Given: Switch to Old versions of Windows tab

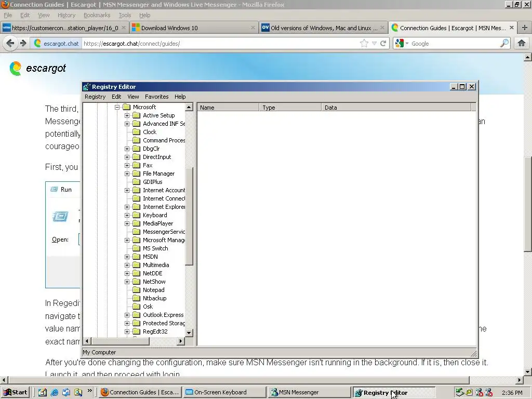Looking at the screenshot, I should 323,28.
